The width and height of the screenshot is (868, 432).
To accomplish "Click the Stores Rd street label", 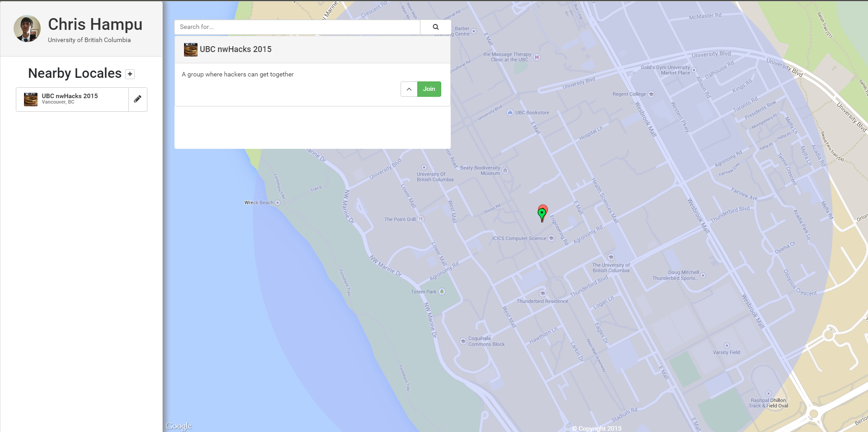I will click(492, 209).
